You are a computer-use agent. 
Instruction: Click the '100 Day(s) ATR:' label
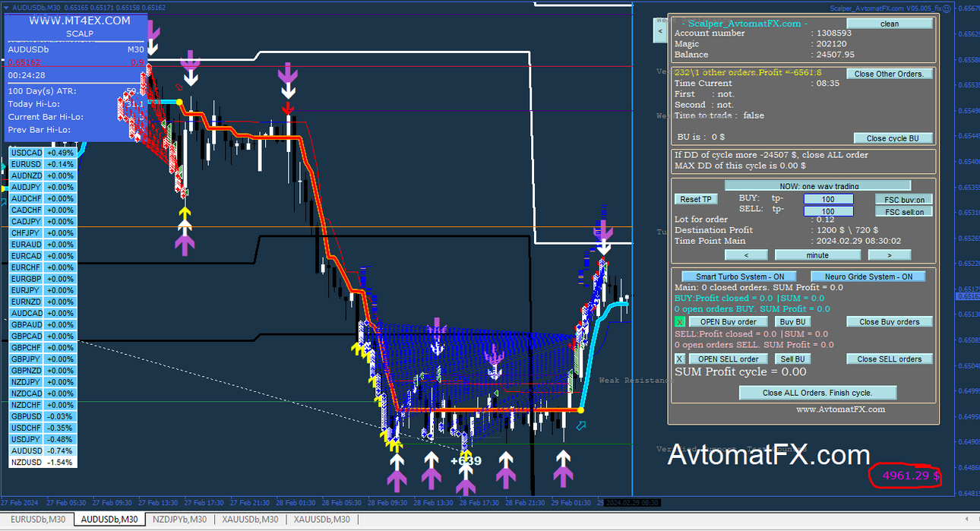[x=43, y=90]
